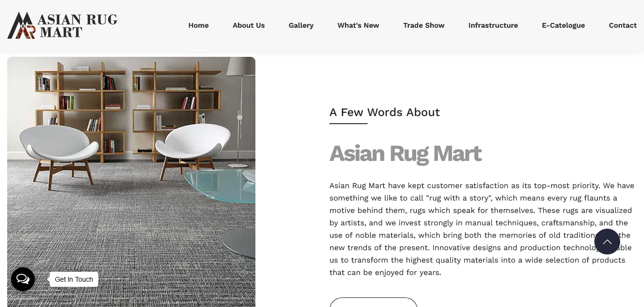
Task: Open the E-Catelogue link
Action: point(563,25)
